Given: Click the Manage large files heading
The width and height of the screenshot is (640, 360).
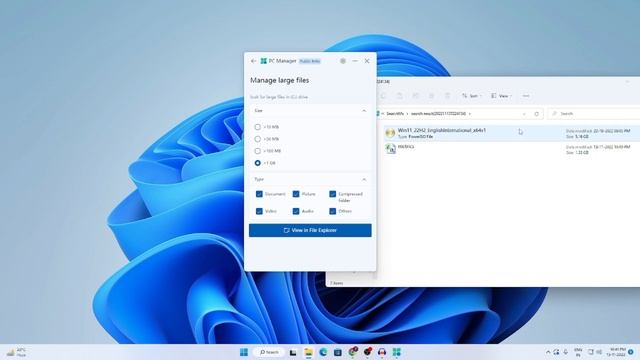Looking at the screenshot, I should pos(280,80).
